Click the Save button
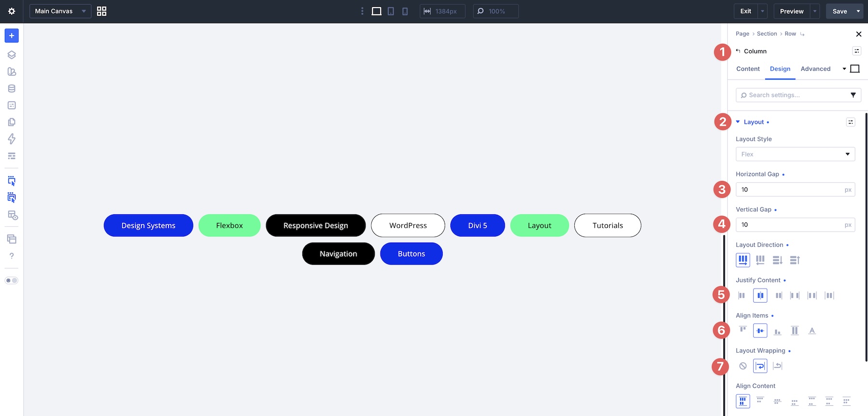The width and height of the screenshot is (868, 416). click(x=840, y=11)
